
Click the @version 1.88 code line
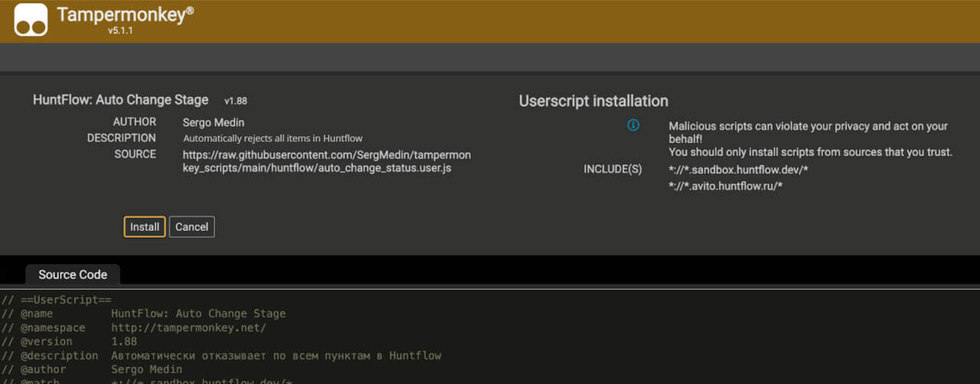(x=69, y=342)
